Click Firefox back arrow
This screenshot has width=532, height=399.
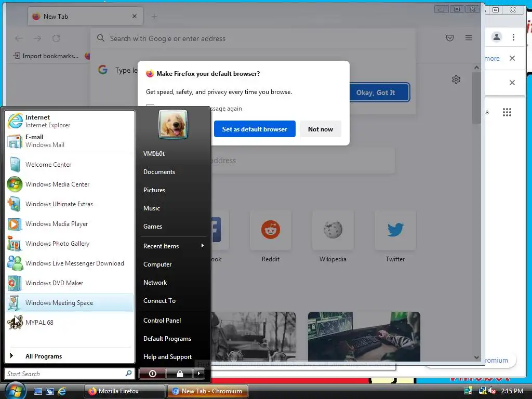(x=19, y=38)
